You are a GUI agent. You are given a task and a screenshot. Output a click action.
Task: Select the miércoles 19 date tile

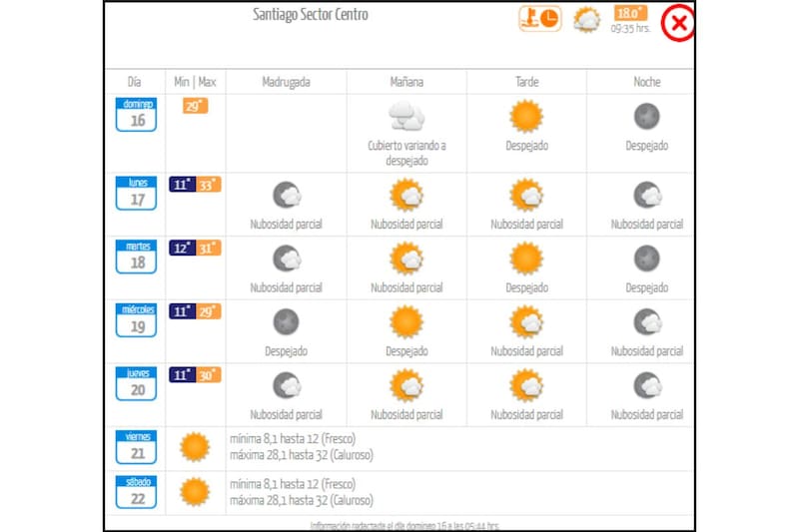[x=137, y=321]
